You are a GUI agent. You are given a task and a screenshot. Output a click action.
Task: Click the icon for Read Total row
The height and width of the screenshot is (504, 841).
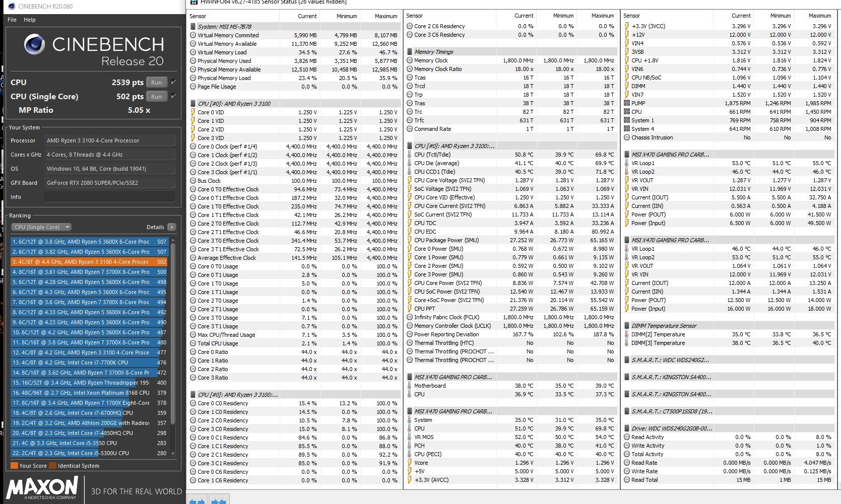click(627, 480)
